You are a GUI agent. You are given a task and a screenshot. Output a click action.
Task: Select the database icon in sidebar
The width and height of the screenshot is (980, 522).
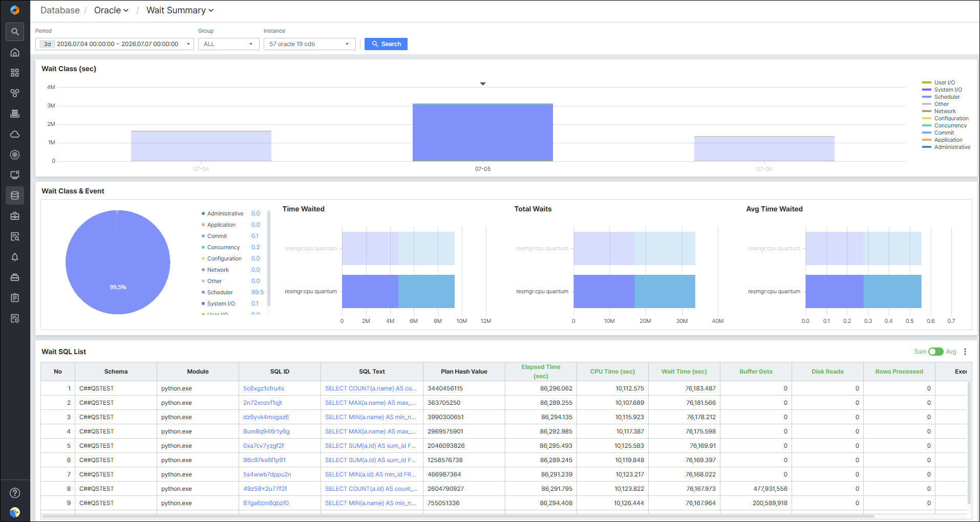[x=15, y=195]
